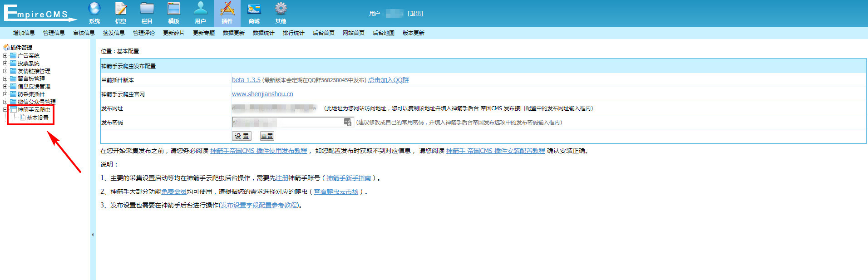
Task: Click the 神箭手云爬虫 folder icon
Action: (x=13, y=109)
